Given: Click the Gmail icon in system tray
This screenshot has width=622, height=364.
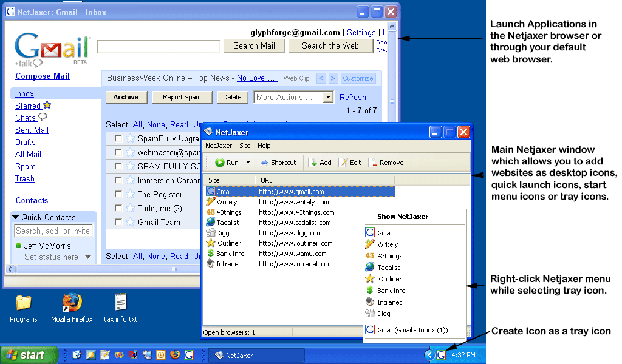Looking at the screenshot, I should (x=441, y=355).
